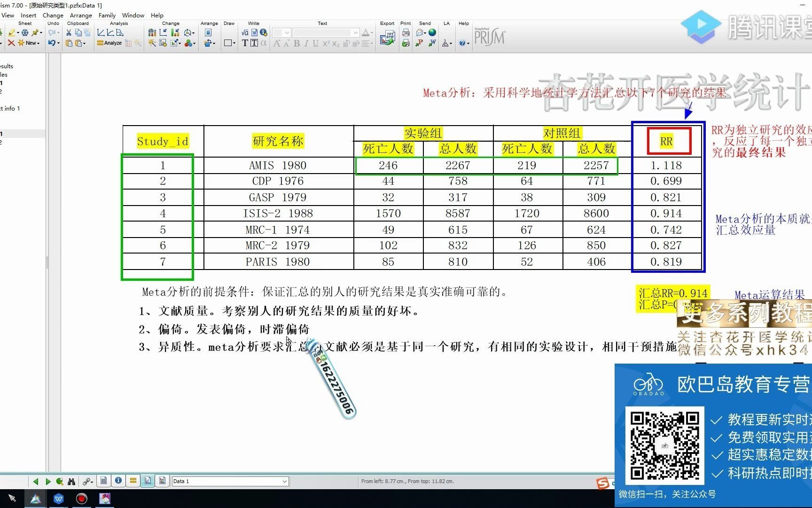
Task: Click the globe Send icon
Action: [432, 32]
